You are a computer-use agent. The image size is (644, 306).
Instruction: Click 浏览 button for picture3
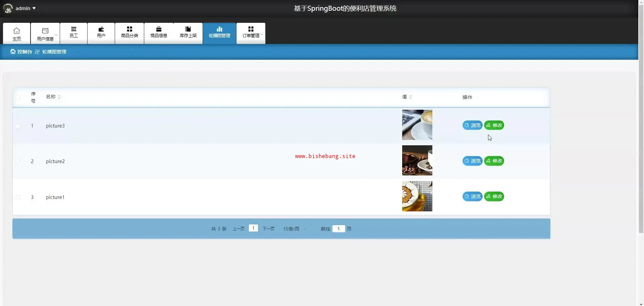tap(472, 125)
